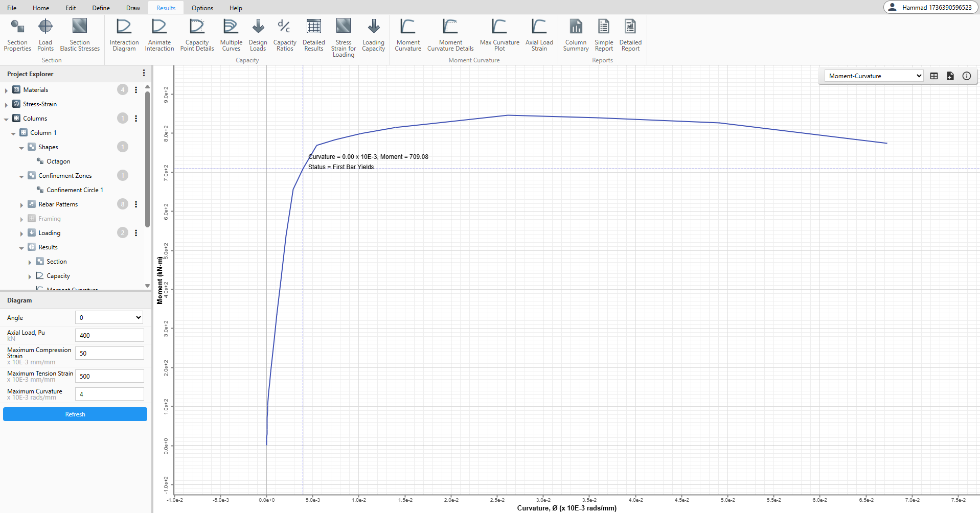Show the Detailed Results table
980x513 pixels.
coord(313,35)
